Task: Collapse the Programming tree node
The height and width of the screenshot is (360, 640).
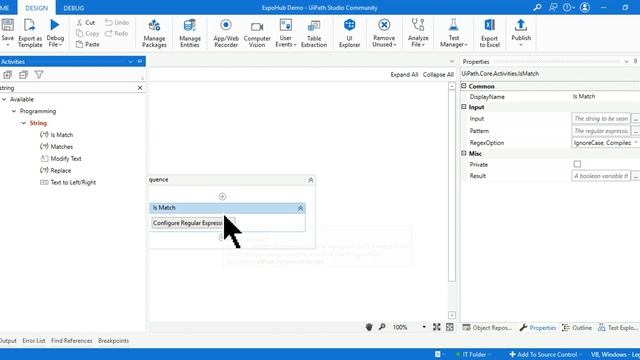Action: 14,111
